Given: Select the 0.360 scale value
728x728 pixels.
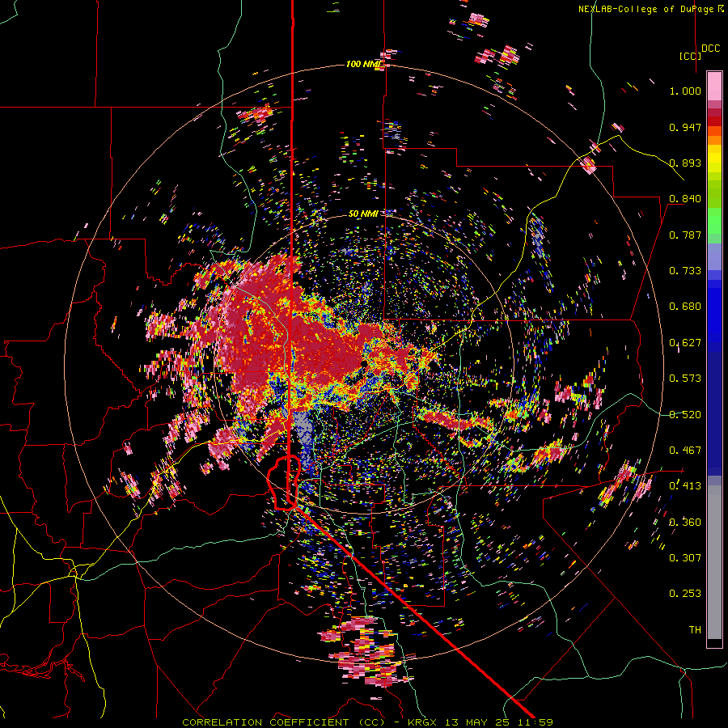Looking at the screenshot, I should click(685, 523).
